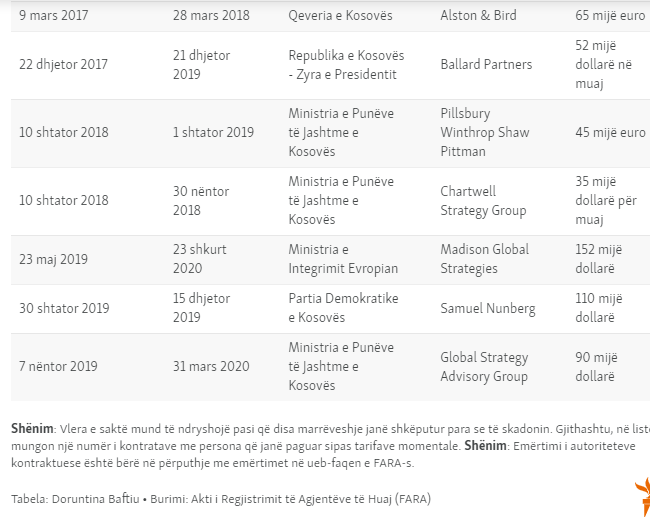Click the Qeveria e Kosovës cell
This screenshot has height=521, width=650.
tap(340, 16)
